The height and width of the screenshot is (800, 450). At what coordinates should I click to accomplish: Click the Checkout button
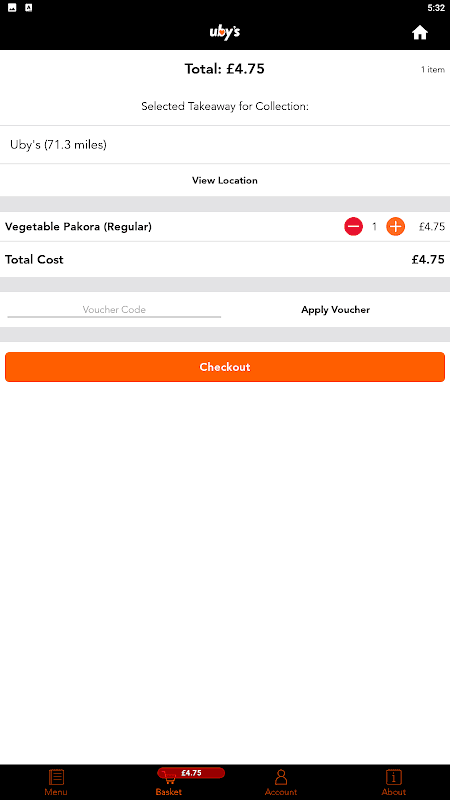(x=225, y=367)
